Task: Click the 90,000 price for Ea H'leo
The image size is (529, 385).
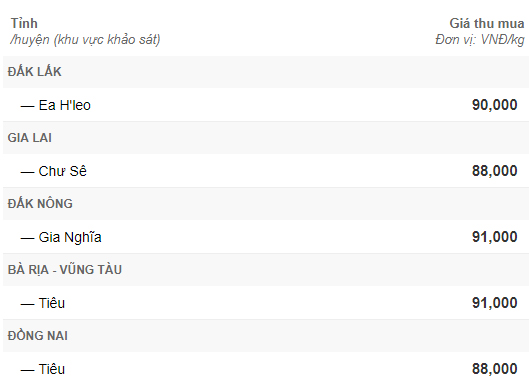Action: [494, 105]
